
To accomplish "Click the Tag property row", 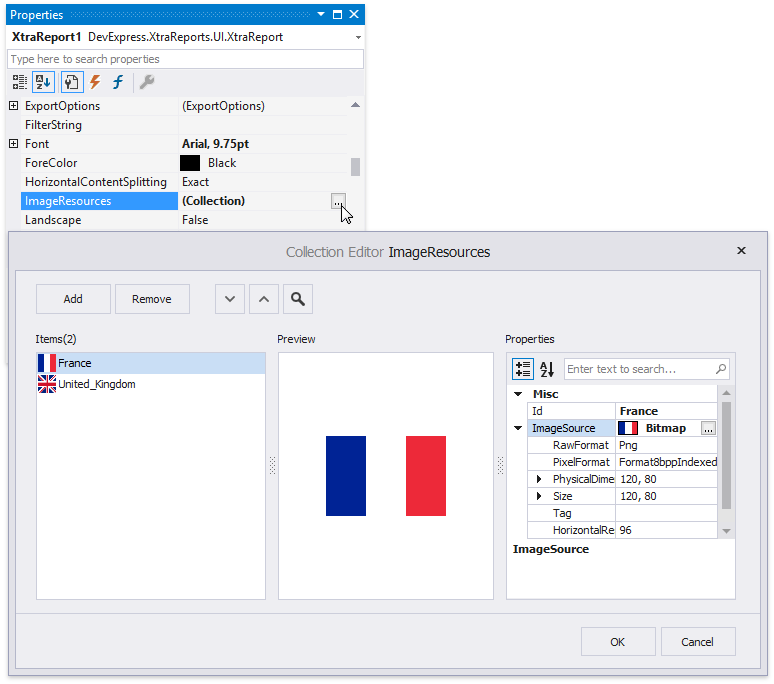I will tap(622, 513).
